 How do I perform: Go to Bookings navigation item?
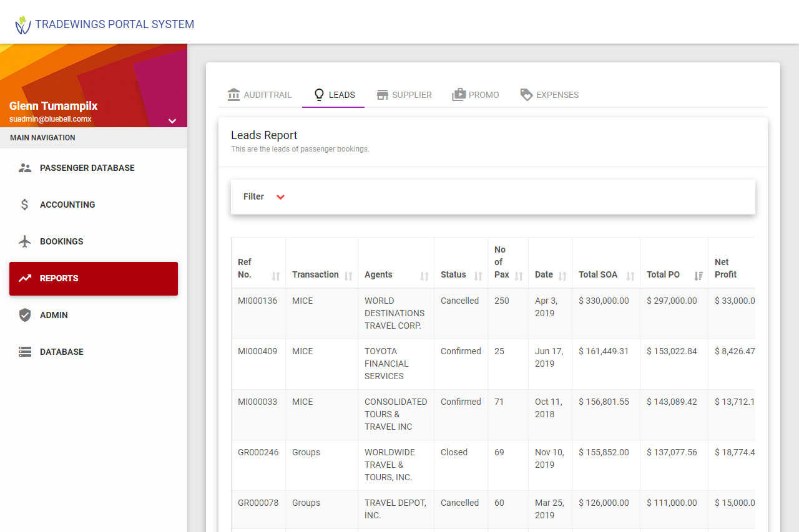(x=94, y=241)
